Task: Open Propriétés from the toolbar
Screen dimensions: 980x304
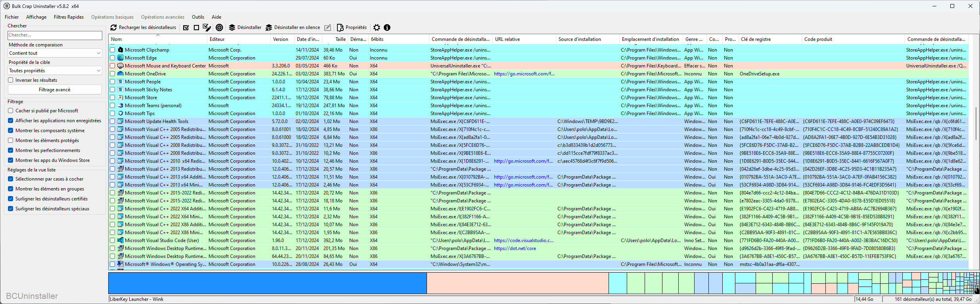Action: tap(352, 27)
